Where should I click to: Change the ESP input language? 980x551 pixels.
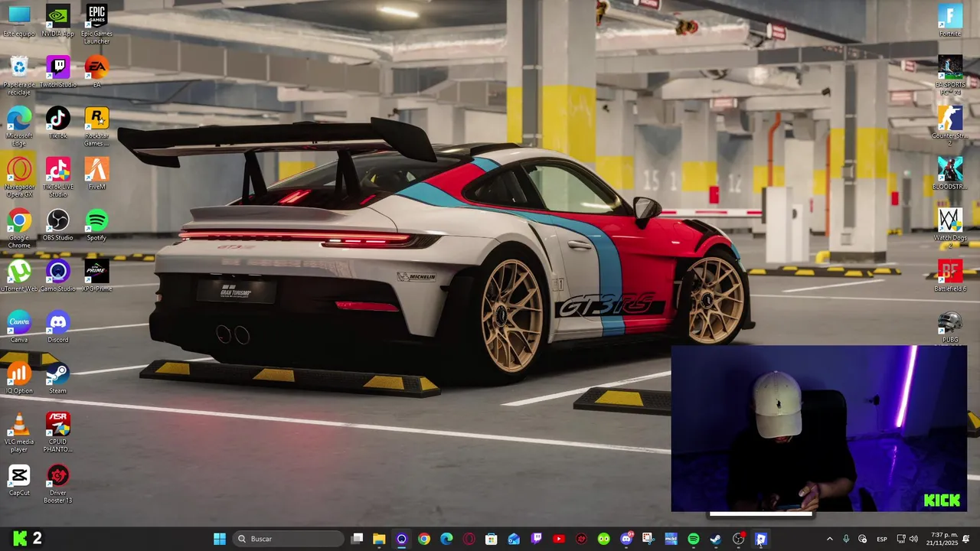[x=882, y=539]
